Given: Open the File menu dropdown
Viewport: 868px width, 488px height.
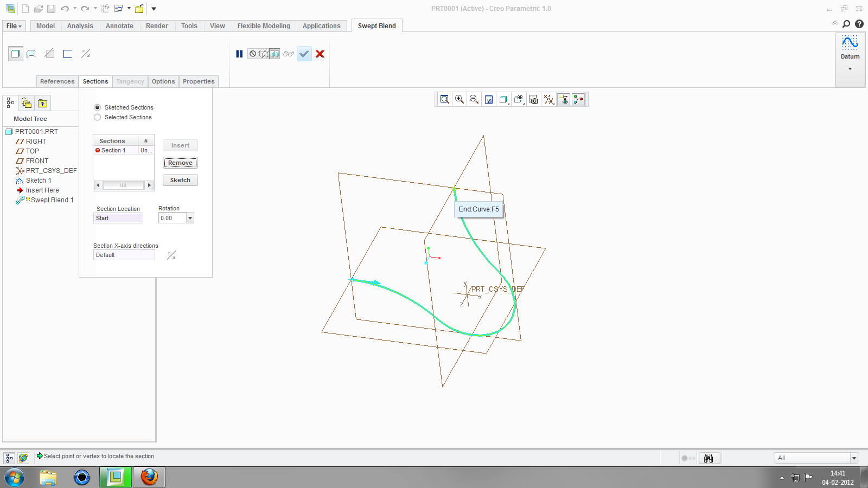Looking at the screenshot, I should click(x=14, y=26).
